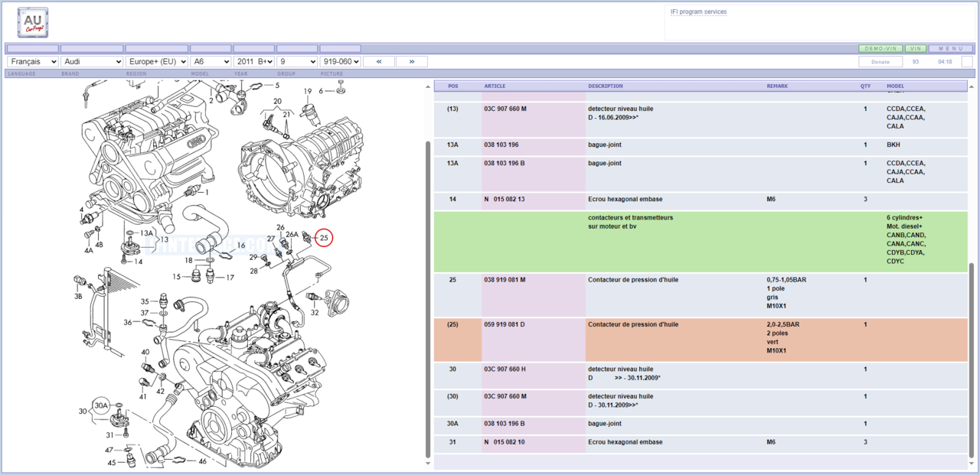Screen dimensions: 980x475
Task: Go to next picture with » arrow
Action: coord(412,61)
